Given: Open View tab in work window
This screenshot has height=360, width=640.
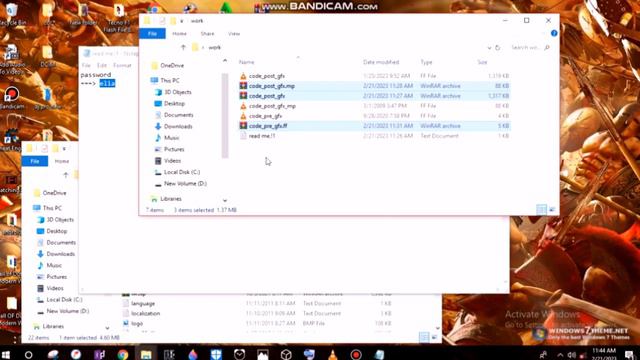Looking at the screenshot, I should pos(234,33).
